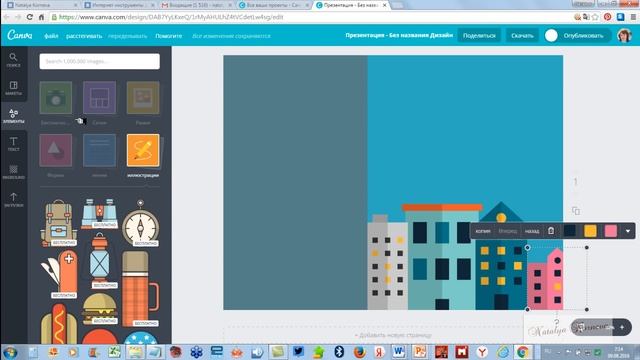Open Word from the taskbar
The height and width of the screenshot is (360, 640).
399,352
